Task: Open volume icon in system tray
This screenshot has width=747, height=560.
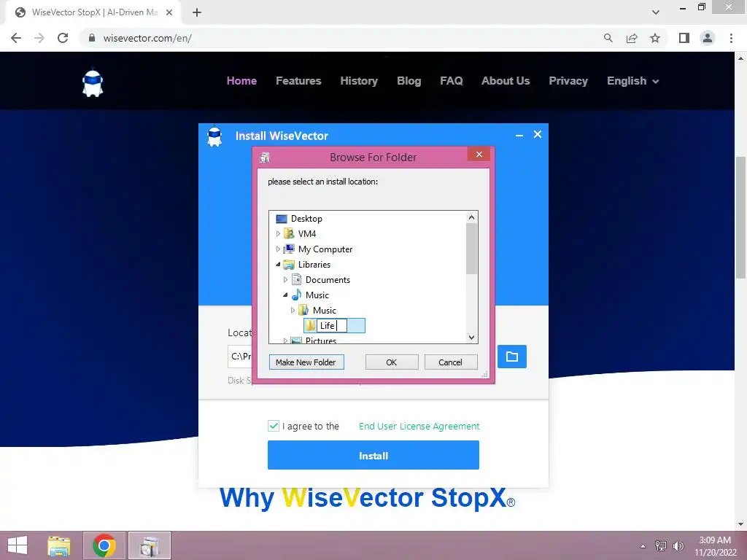Action: 678,545
